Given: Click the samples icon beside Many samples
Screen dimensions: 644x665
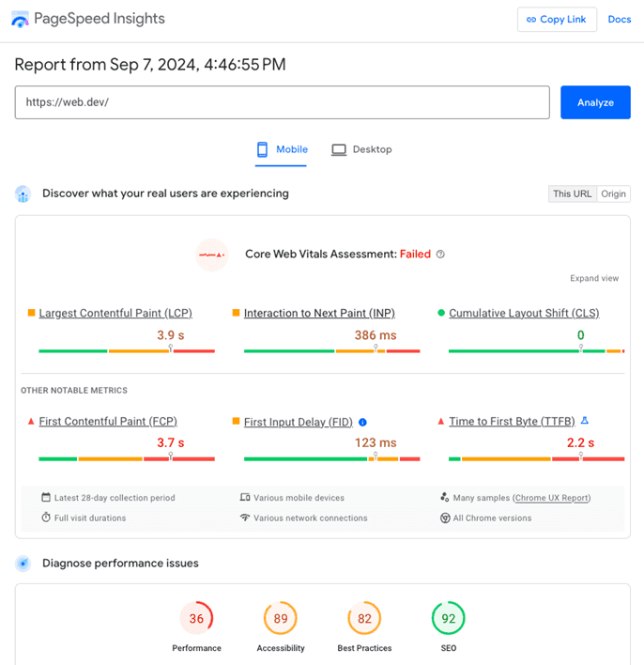Looking at the screenshot, I should point(444,497).
